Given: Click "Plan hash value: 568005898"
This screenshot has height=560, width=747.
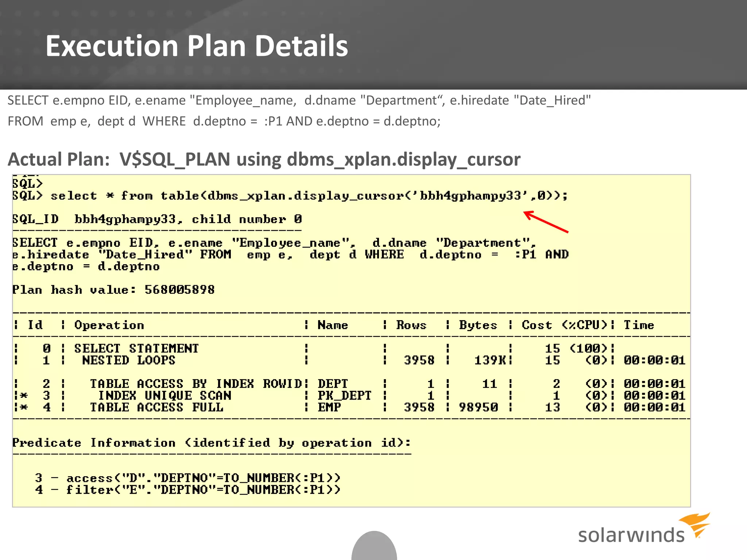Looking at the screenshot, I should (113, 290).
